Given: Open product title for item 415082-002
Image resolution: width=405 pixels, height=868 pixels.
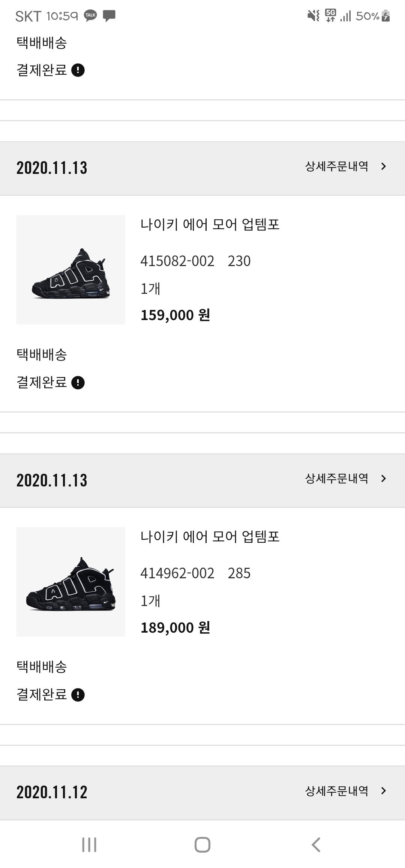Looking at the screenshot, I should click(x=210, y=224).
